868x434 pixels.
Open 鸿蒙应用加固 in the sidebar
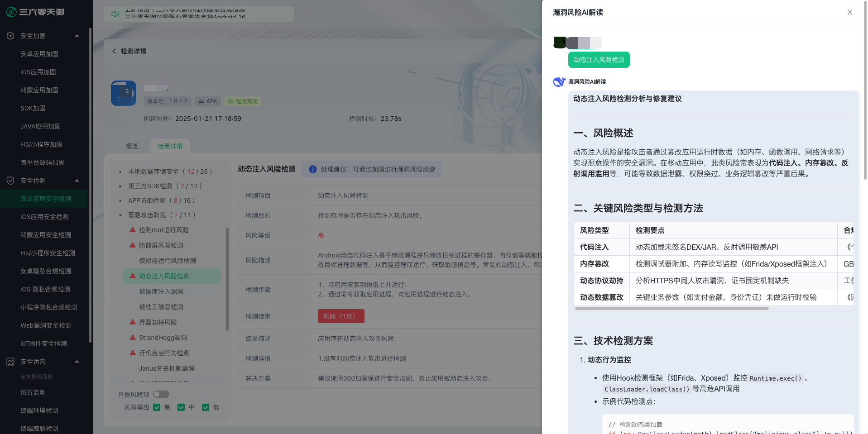(39, 90)
